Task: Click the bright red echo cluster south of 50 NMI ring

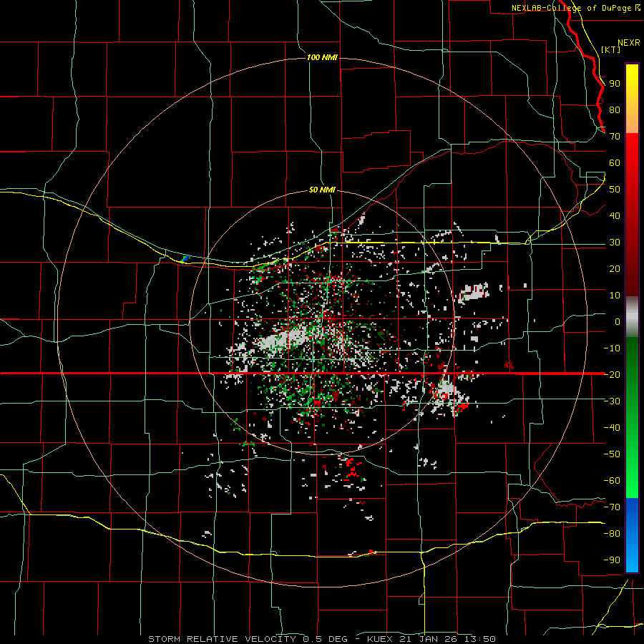Action: [352, 468]
